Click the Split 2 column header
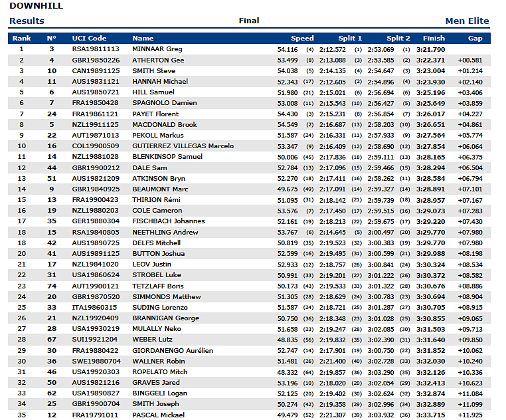Screen dimensions: 506x420 point(398,39)
